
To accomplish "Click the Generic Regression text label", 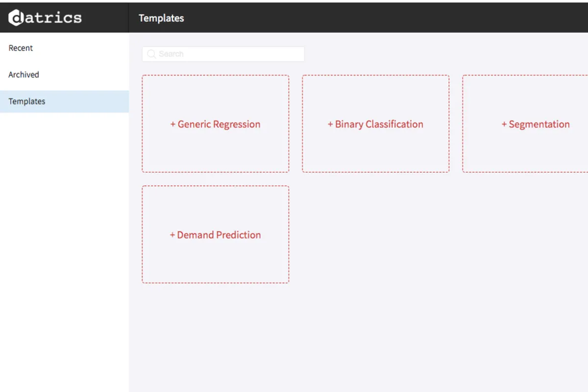I will click(219, 124).
